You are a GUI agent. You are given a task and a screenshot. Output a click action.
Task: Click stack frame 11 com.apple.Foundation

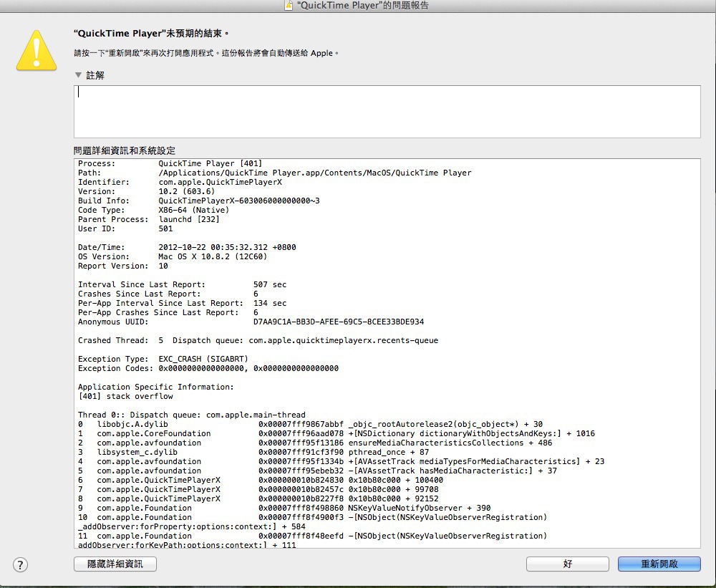pyautogui.click(x=312, y=540)
